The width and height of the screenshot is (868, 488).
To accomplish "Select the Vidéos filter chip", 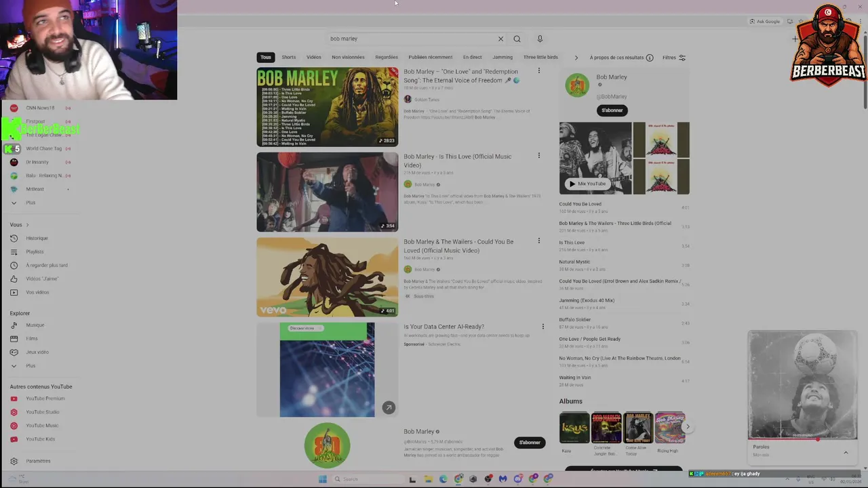I will 313,58.
